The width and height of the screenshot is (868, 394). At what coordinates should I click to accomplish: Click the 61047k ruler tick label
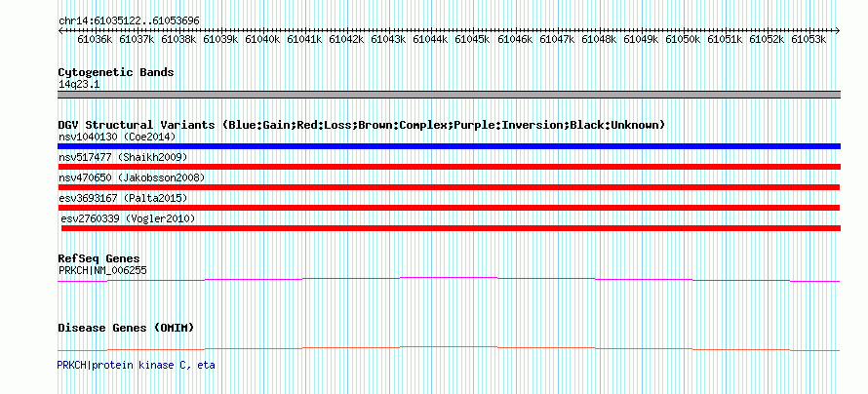558,39
